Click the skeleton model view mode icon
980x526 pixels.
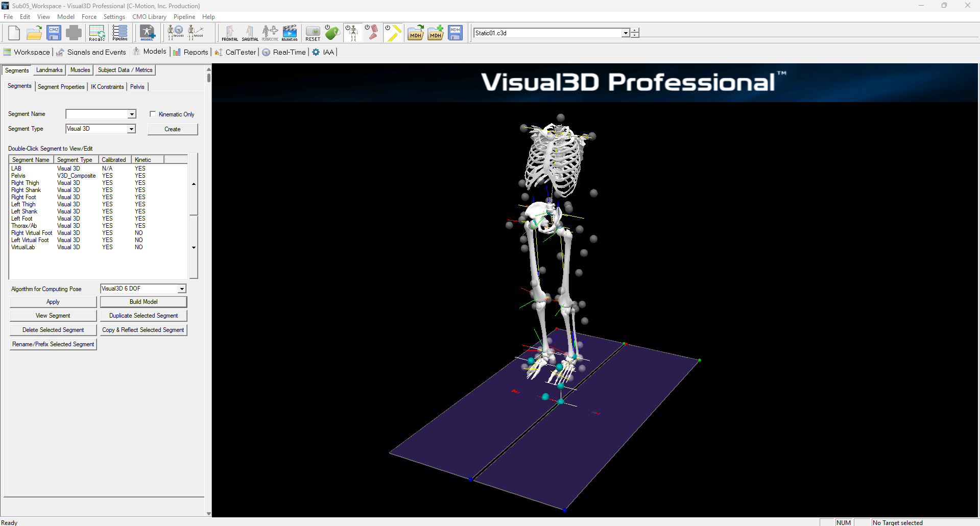click(x=176, y=33)
